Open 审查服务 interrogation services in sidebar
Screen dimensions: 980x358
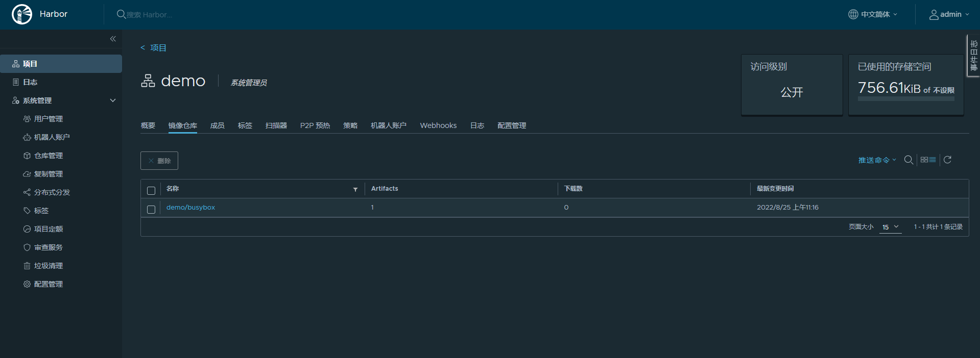coord(48,247)
